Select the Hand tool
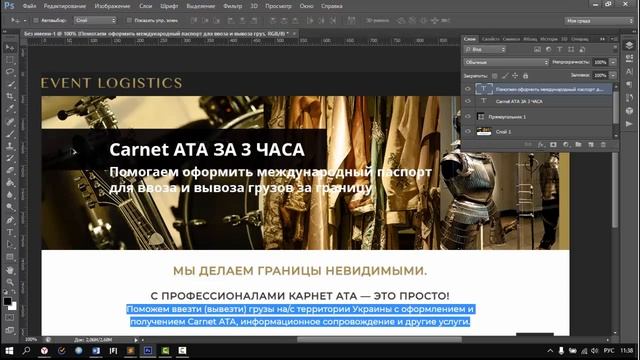 pyautogui.click(x=10, y=270)
